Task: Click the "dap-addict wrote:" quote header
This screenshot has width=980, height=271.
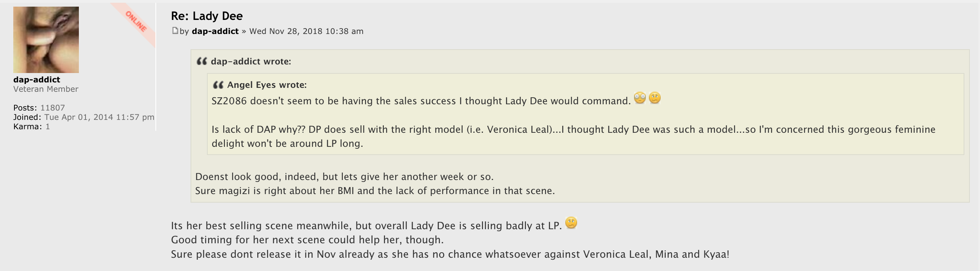Action: coord(251,61)
